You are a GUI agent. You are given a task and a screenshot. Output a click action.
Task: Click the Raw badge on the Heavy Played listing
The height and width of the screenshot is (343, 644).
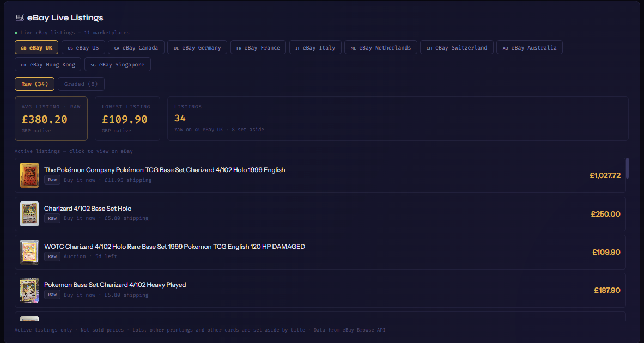[52, 295]
